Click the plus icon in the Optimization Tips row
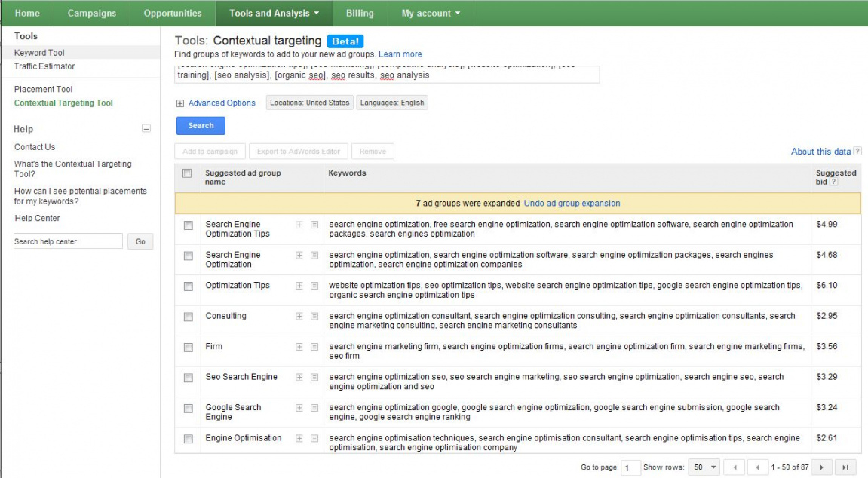Viewport: 868px width, 478px height. [299, 286]
